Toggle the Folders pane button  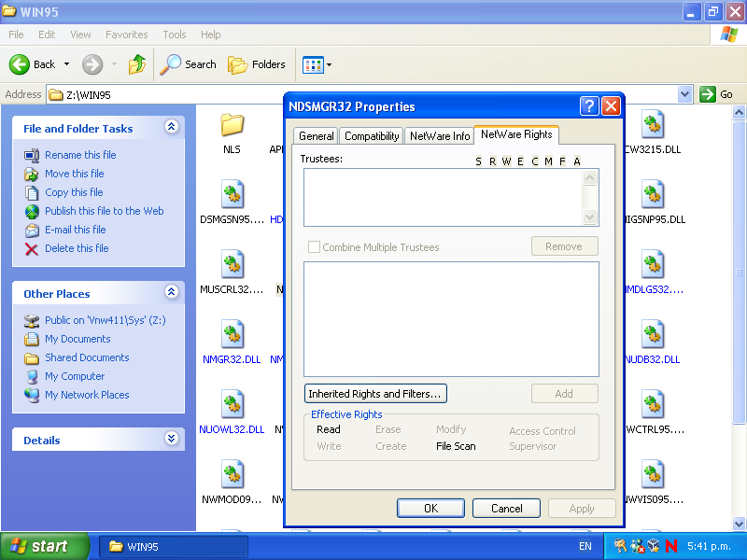point(257,64)
